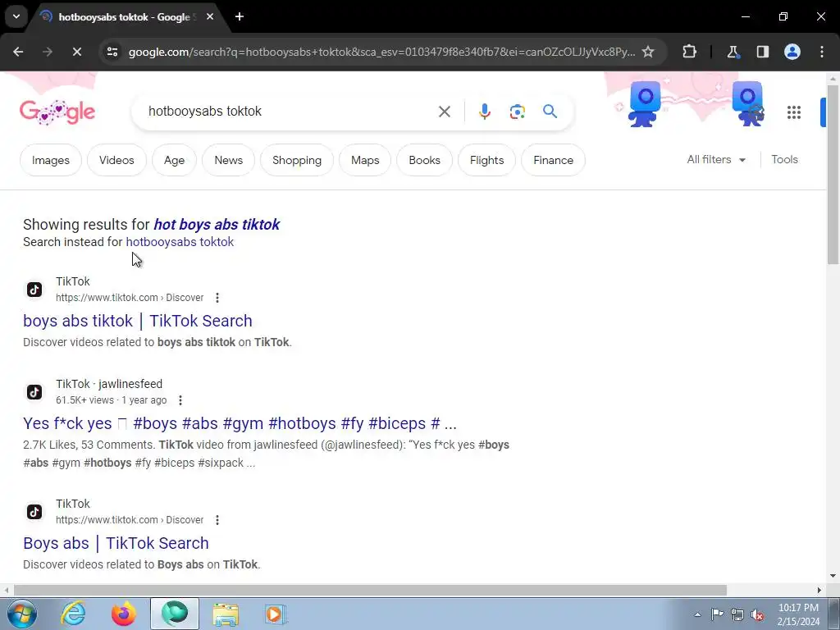Switch to Finance results
This screenshot has width=840, height=630.
coord(554,160)
